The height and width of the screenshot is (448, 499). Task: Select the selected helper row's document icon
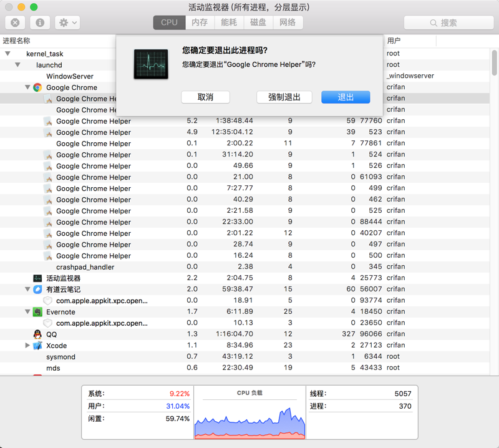pos(48,99)
